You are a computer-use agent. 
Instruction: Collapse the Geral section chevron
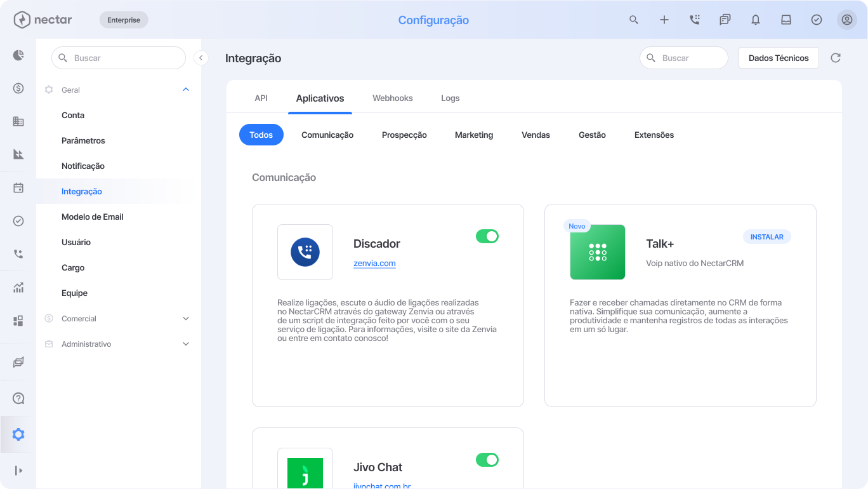186,90
